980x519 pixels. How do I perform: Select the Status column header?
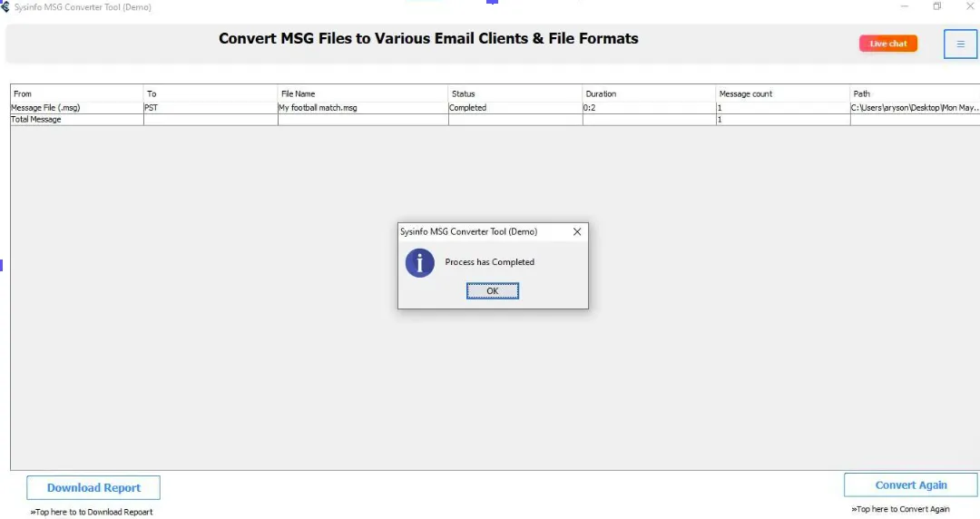click(515, 93)
